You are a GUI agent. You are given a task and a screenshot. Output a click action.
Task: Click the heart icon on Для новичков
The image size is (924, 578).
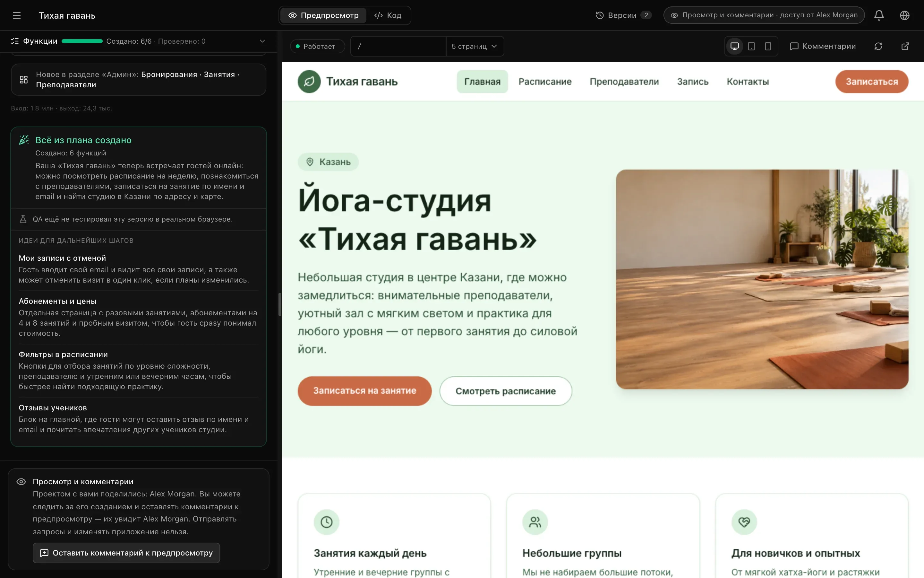[744, 522]
